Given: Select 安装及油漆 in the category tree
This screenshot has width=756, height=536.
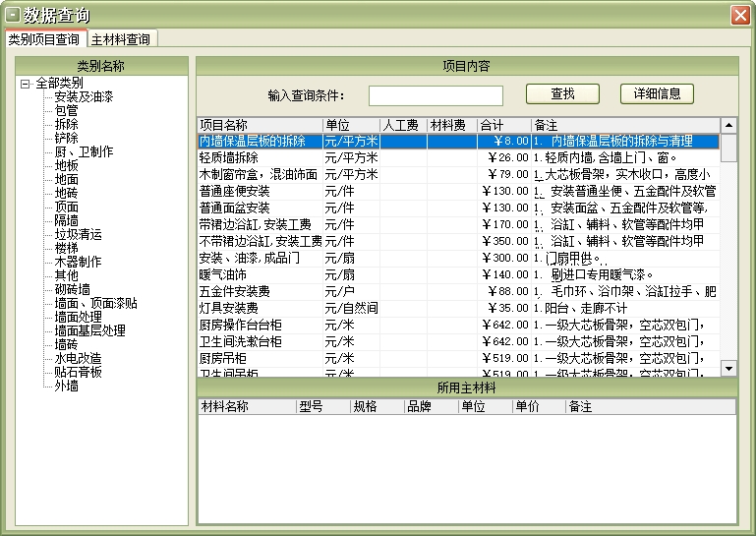Looking at the screenshot, I should [x=84, y=97].
